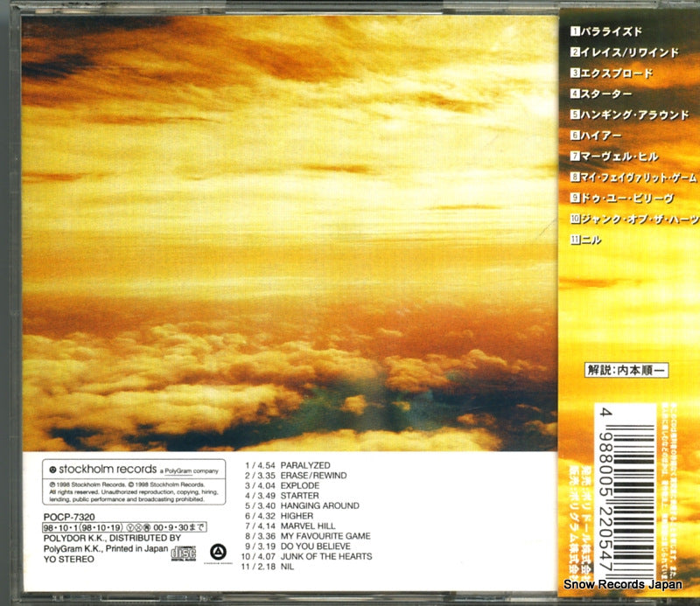Viewport: 700px width, 606px height.
Task: Click the boxed number 11 track marker
Action: [576, 239]
